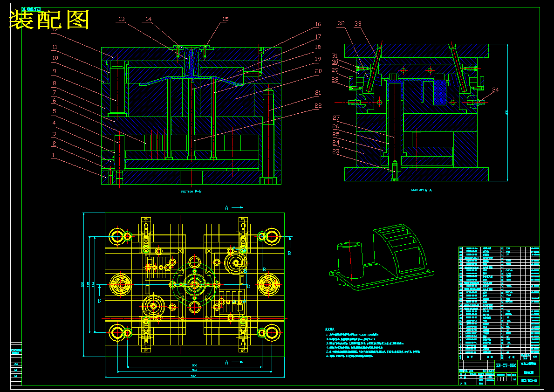The width and height of the screenshot is (554, 392).
Task: Select part callout number 25
Action: [335, 134]
